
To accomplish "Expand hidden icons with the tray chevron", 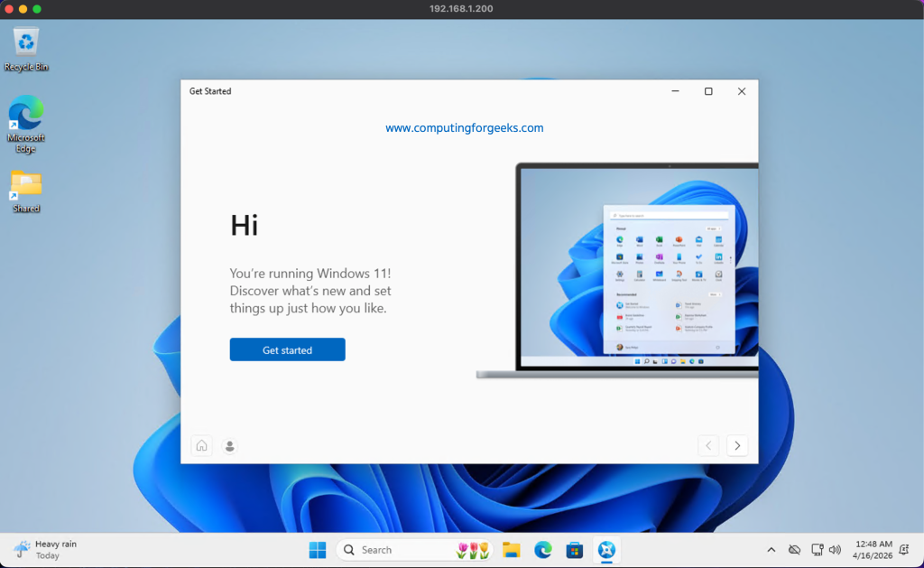I will click(772, 549).
